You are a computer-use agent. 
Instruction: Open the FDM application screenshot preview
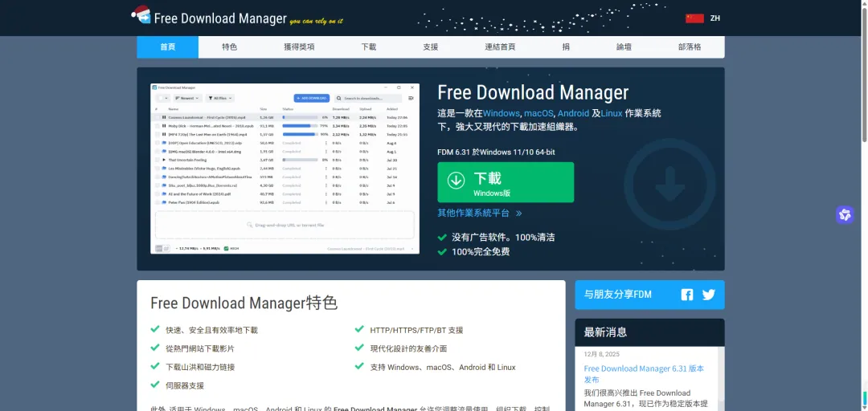pos(285,169)
